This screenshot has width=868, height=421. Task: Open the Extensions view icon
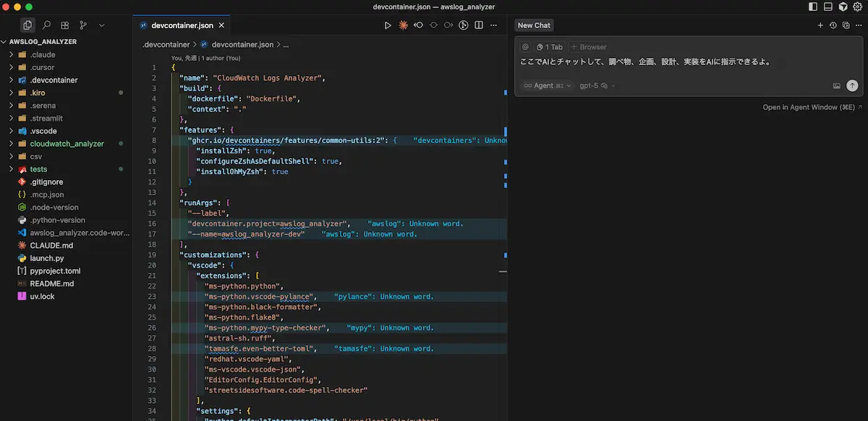coord(65,25)
